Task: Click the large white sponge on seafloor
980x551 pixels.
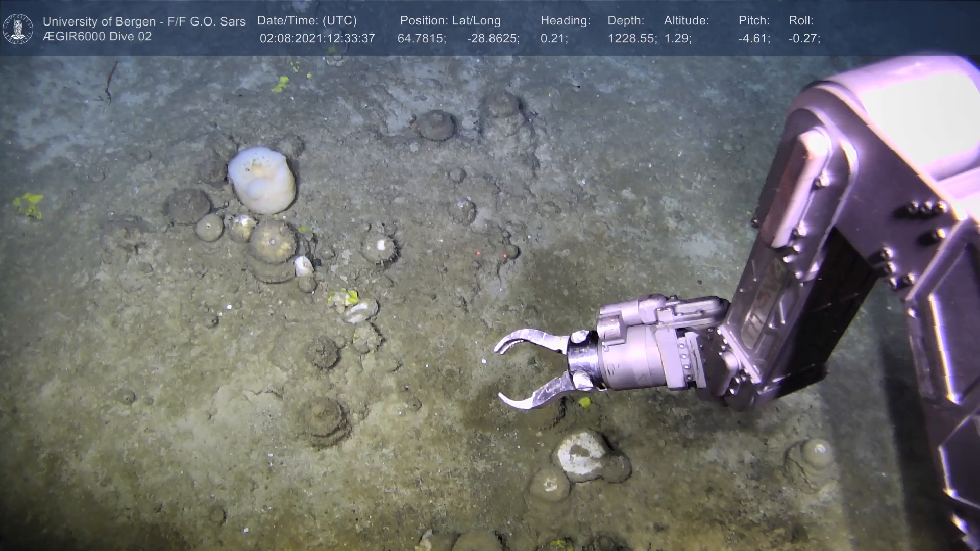Action: (x=262, y=179)
